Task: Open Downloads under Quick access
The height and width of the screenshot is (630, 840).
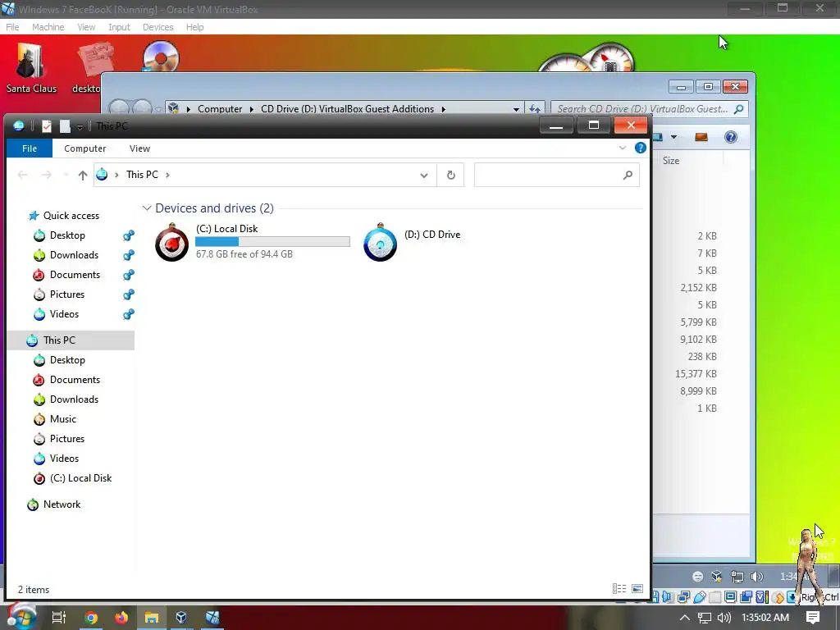Action: point(74,255)
